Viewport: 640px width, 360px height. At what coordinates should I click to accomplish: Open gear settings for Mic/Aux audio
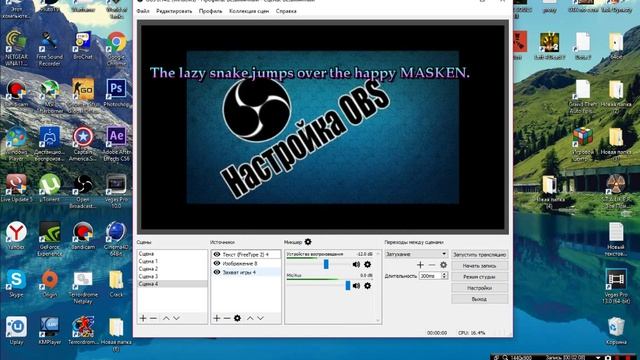tap(367, 286)
